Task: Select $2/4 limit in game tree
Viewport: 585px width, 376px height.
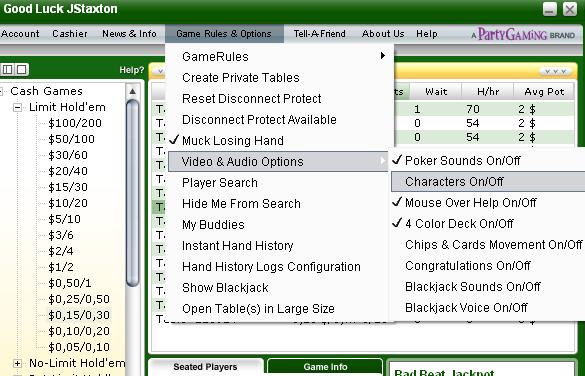Action: pos(61,251)
